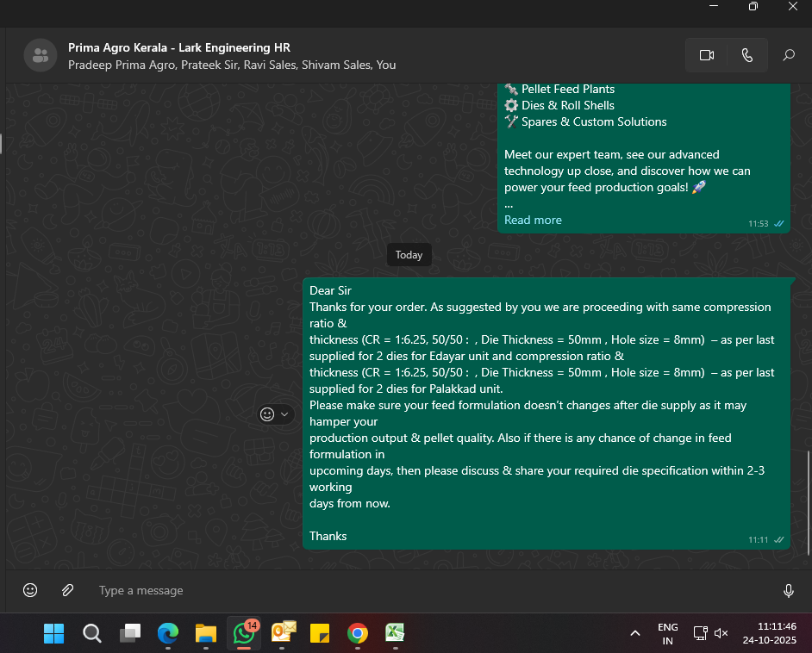Click the paperclip attach icon
This screenshot has width=812, height=653.
tap(67, 590)
